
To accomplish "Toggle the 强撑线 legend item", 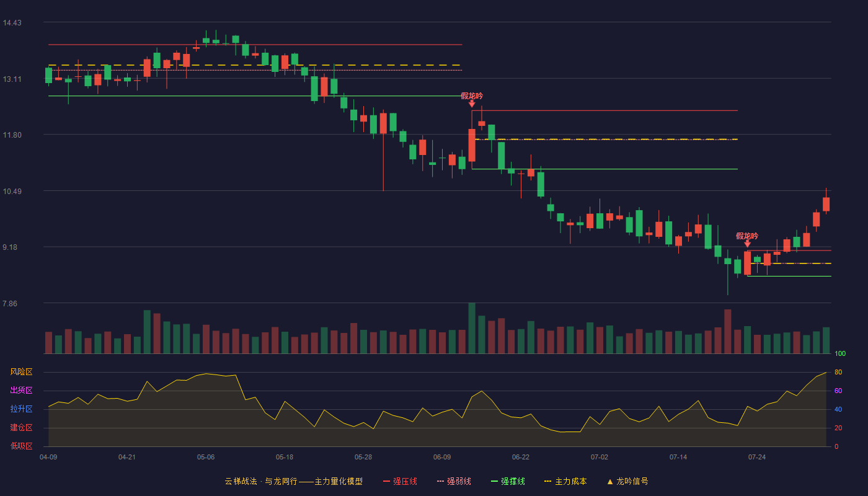I will tap(508, 481).
